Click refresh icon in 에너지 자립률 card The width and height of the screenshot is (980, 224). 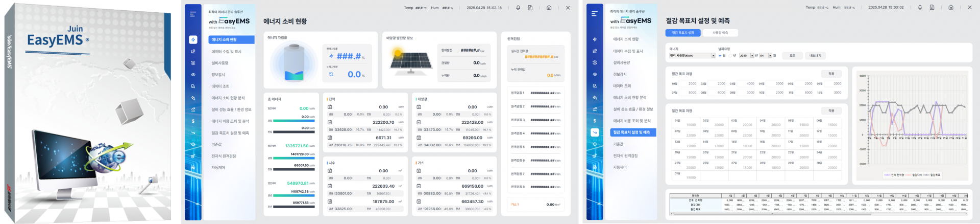click(331, 74)
